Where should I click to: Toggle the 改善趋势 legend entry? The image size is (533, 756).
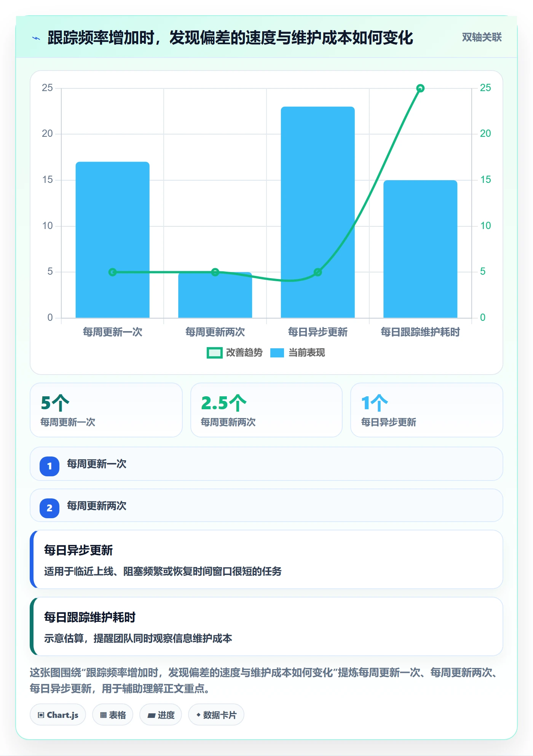235,353
